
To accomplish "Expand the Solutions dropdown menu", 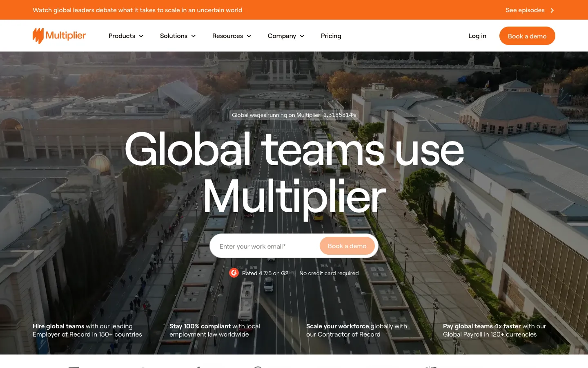I will coord(178,36).
